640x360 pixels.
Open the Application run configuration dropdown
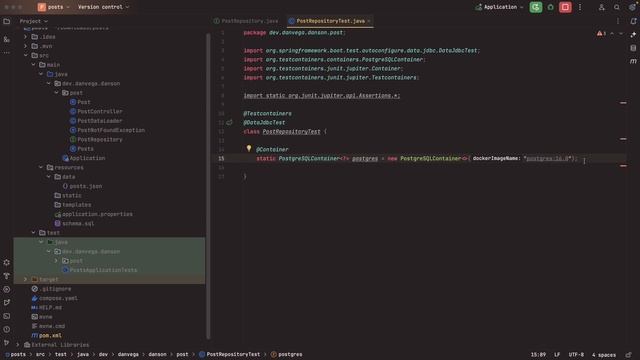499,7
